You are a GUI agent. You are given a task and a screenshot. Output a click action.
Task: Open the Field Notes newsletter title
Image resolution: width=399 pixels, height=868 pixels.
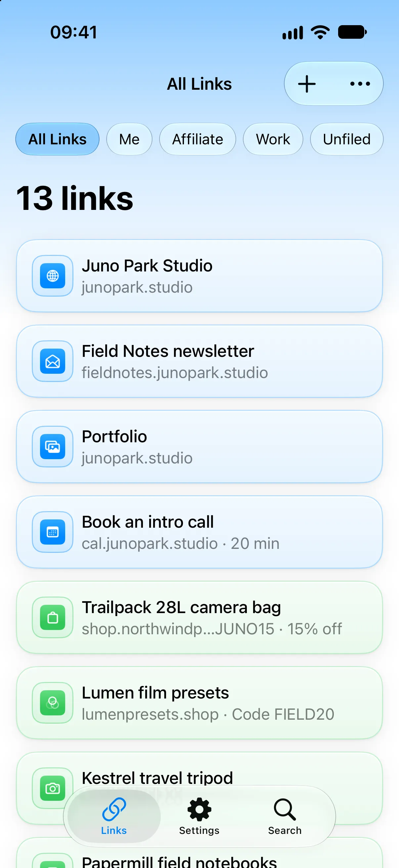(168, 351)
